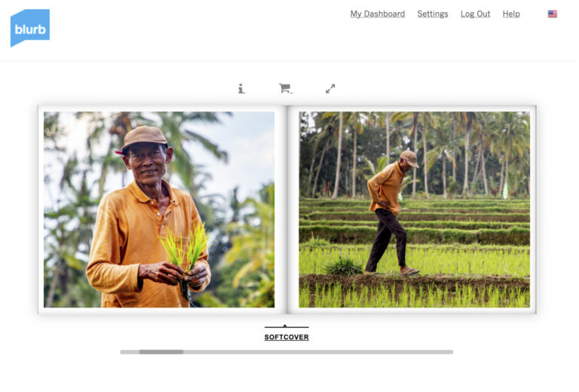579x392 pixels.
Task: Click the page scrubber handle
Action: [x=161, y=352]
